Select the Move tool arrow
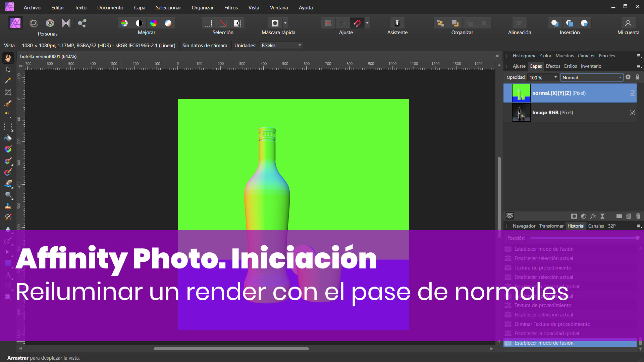644x362 pixels. tap(8, 69)
